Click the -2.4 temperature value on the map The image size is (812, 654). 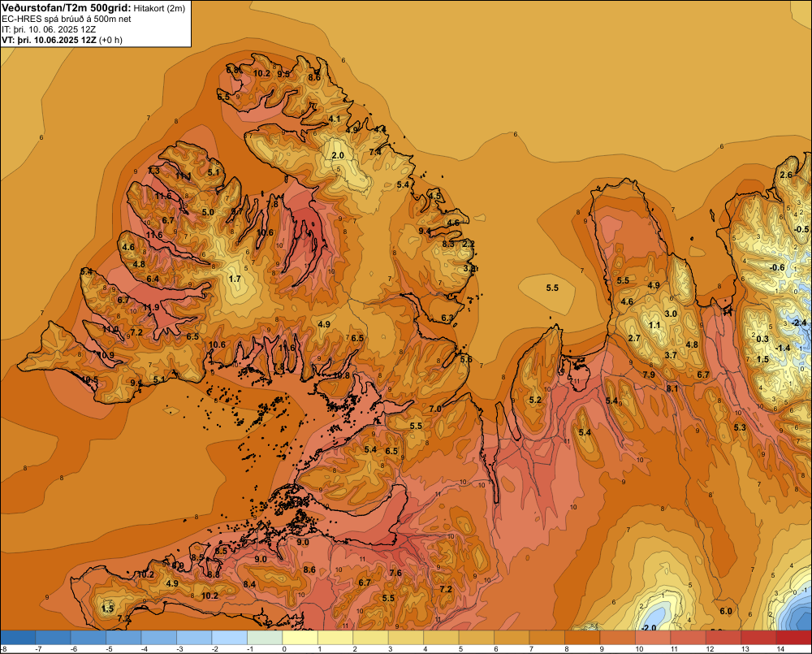(x=799, y=323)
